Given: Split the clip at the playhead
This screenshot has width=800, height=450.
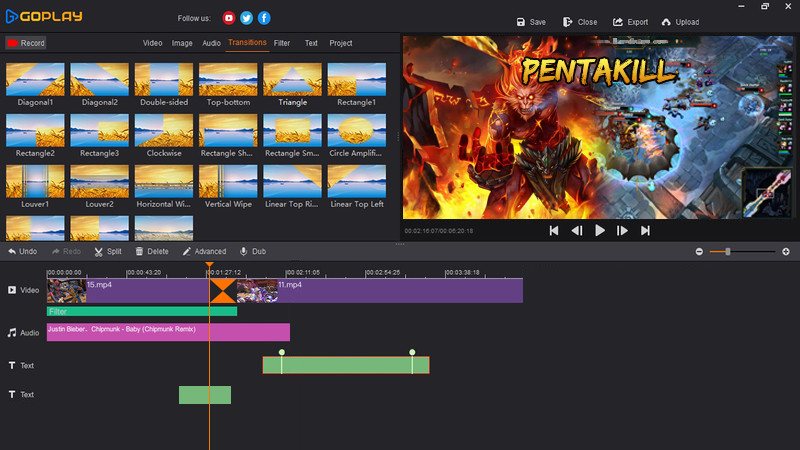Looking at the screenshot, I should pos(108,252).
